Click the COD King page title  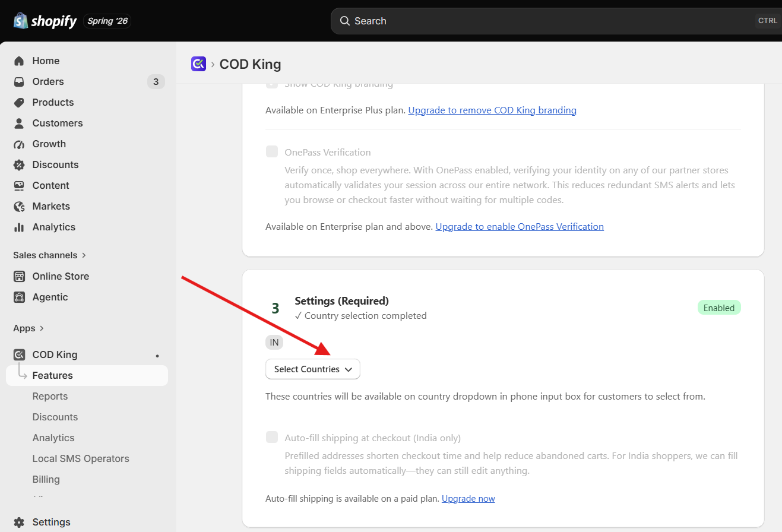pyautogui.click(x=251, y=64)
